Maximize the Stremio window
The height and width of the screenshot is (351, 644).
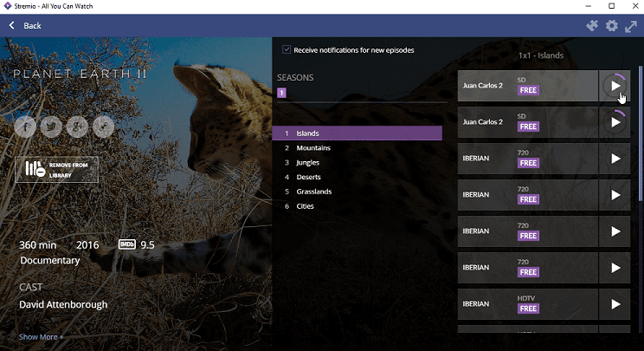click(612, 6)
